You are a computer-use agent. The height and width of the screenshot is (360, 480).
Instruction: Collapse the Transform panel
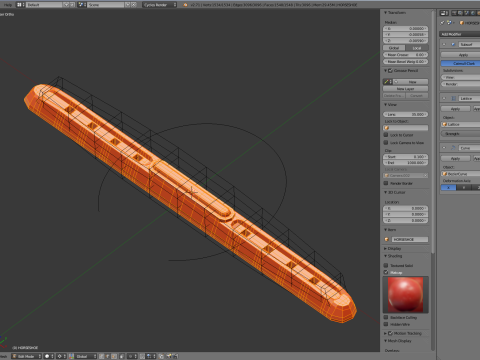point(386,13)
